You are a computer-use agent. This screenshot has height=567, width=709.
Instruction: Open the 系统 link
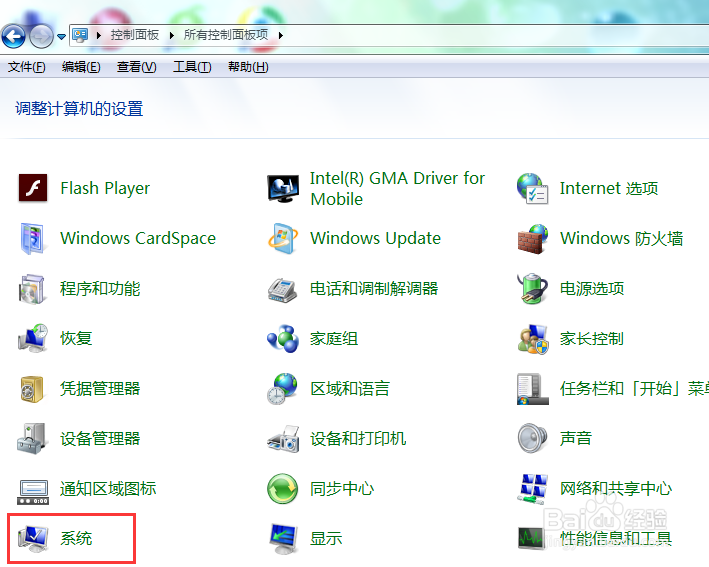(76, 539)
